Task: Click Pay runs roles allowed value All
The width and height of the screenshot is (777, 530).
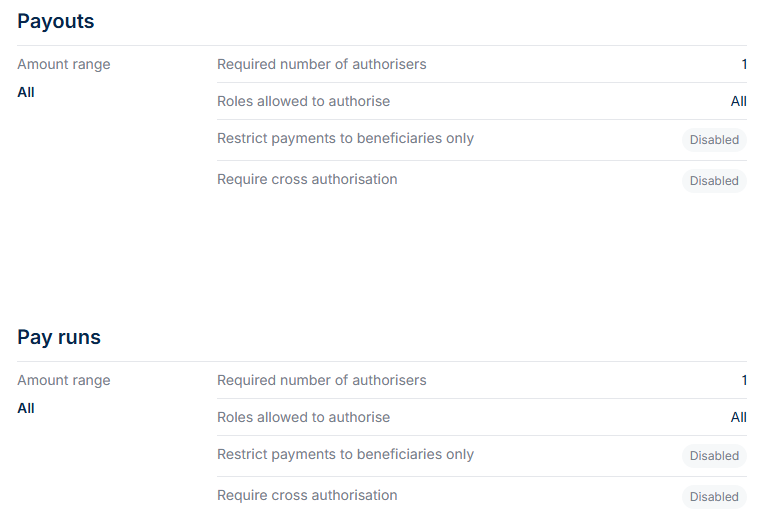Action: (x=738, y=418)
